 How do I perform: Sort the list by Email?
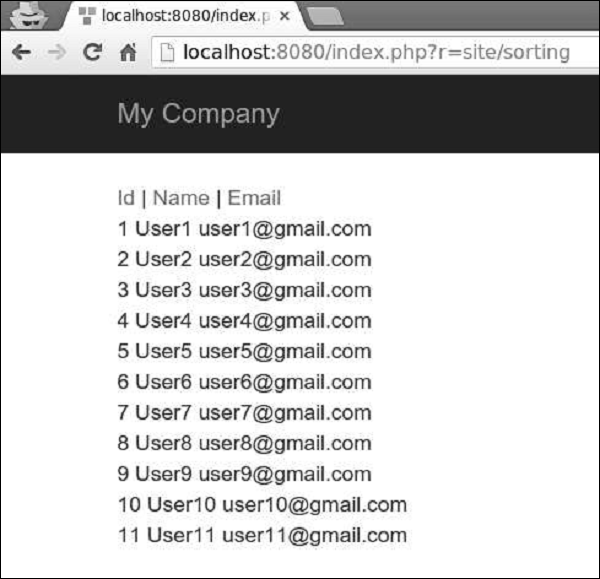[x=254, y=198]
